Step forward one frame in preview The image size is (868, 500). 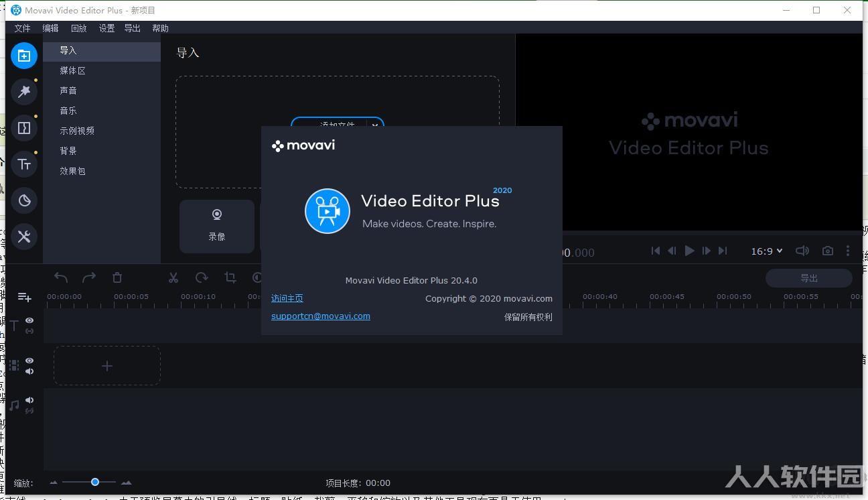pos(706,251)
